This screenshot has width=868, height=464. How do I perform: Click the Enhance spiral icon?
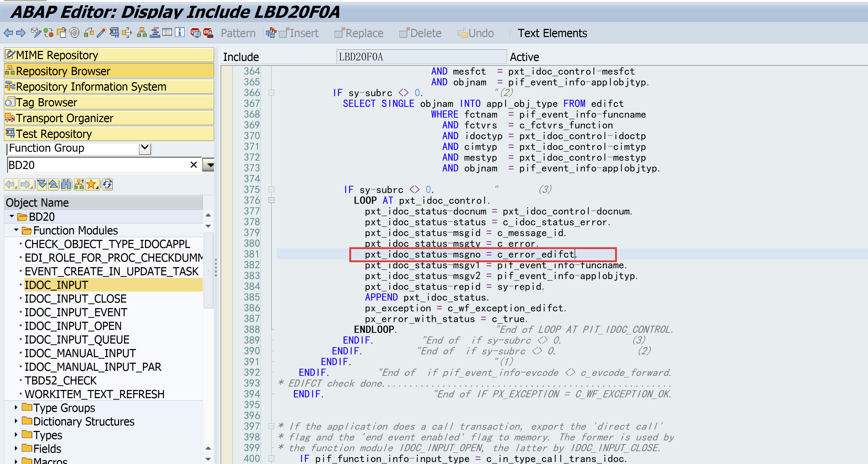click(x=74, y=33)
